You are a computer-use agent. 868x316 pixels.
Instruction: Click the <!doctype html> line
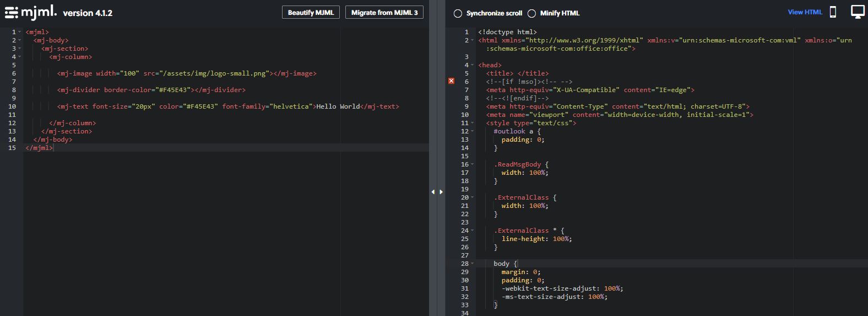coord(507,32)
